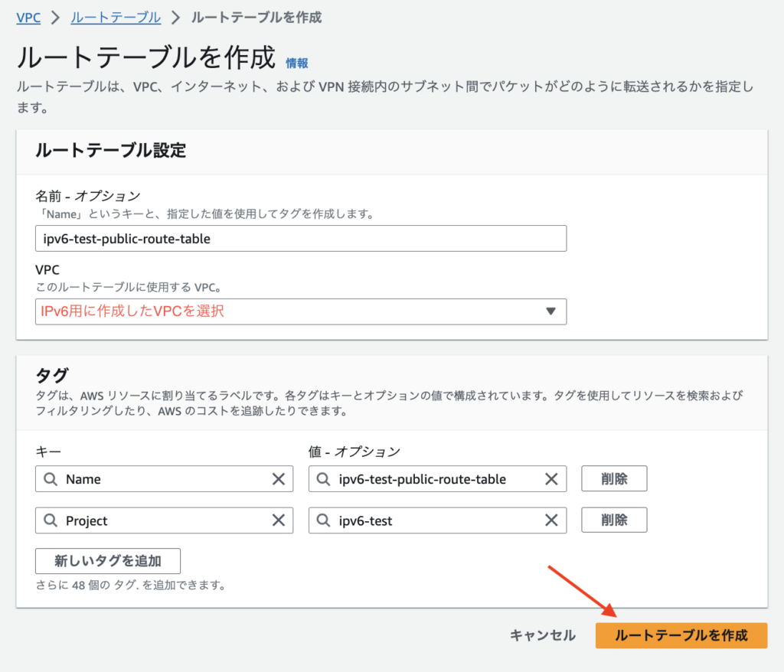Delete the Project tag row
This screenshot has width=784, height=672.
(x=614, y=520)
